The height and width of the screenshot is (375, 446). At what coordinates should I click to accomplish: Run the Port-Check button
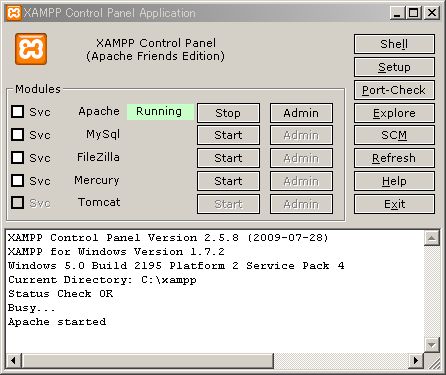pos(394,90)
